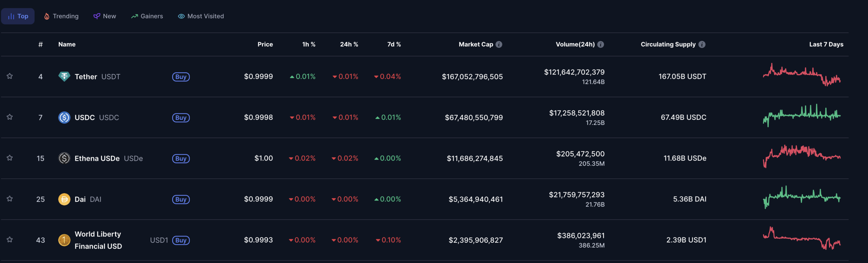Click Buy button in Dai row

tap(181, 199)
